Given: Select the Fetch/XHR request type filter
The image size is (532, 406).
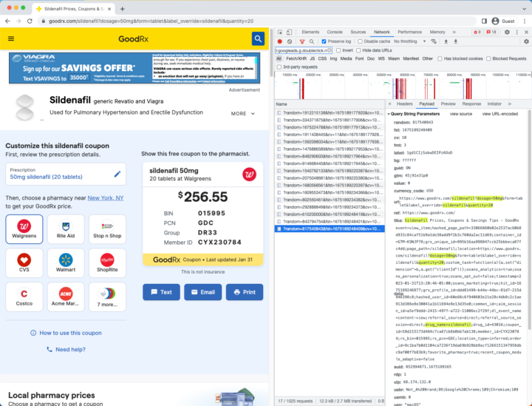Looking at the screenshot, I should click(x=296, y=58).
